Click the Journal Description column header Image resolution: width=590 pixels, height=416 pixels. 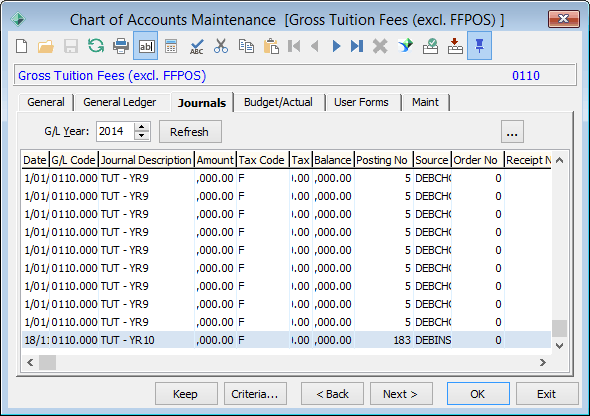(146, 160)
